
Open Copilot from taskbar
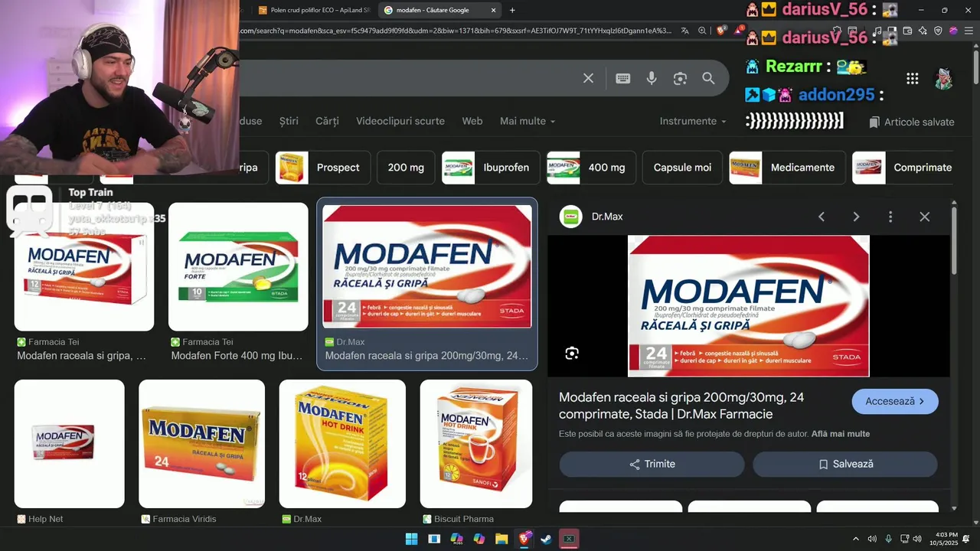pos(479,539)
